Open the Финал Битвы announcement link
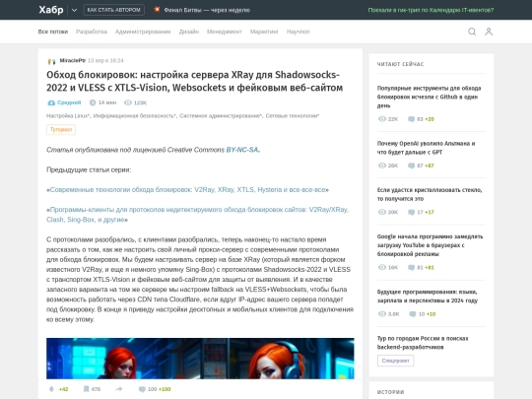The height and width of the screenshot is (399, 532). pyautogui.click(x=207, y=10)
